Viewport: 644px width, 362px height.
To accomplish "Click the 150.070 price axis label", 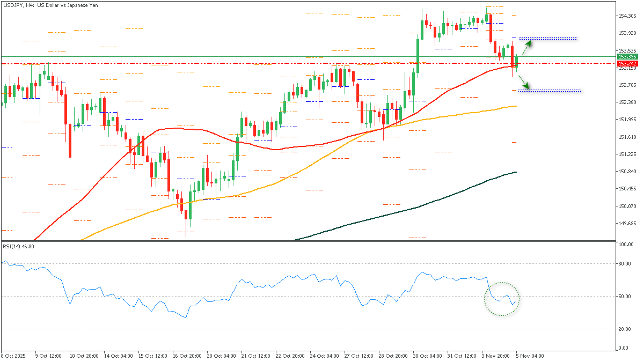I will pos(627,206).
